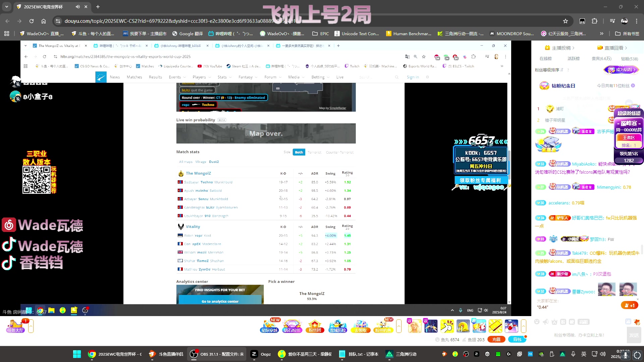Image resolution: width=644 pixels, height=362 pixels.
Task: Open the 粉丝团 fan club icon
Action: pyautogui.click(x=315, y=326)
